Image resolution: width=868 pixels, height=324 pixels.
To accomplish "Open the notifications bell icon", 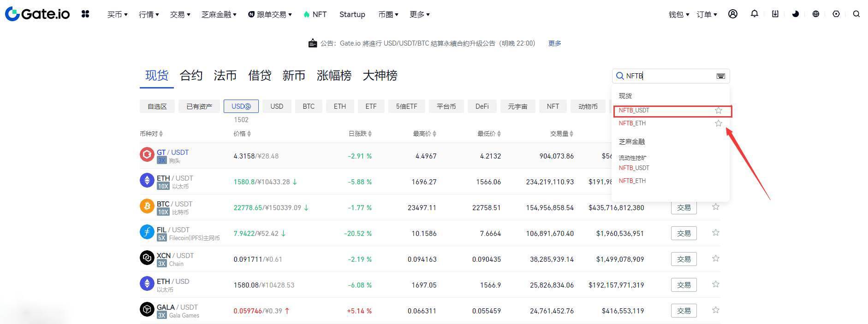I will tap(755, 14).
